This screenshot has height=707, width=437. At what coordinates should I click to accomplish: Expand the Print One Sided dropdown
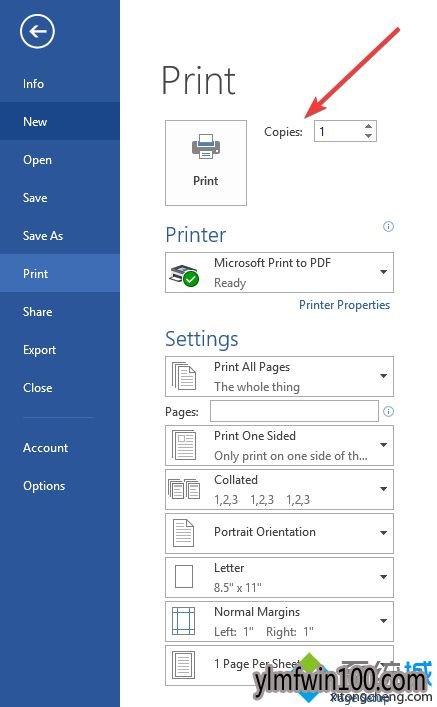coord(279,445)
